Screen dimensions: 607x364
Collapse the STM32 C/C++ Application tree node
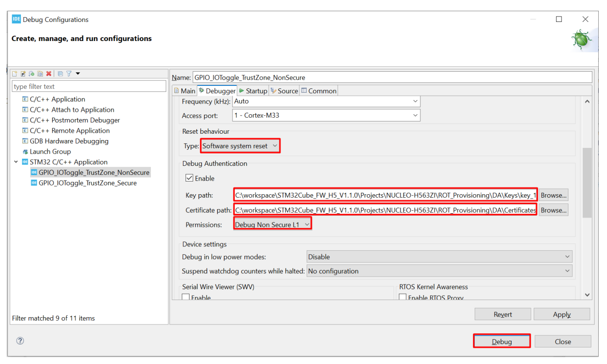(16, 162)
